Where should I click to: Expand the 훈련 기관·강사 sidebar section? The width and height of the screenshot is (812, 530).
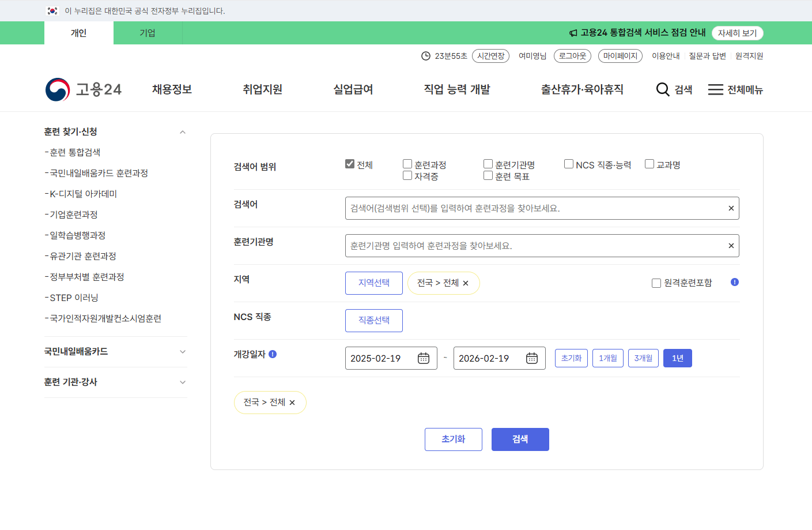pyautogui.click(x=183, y=382)
